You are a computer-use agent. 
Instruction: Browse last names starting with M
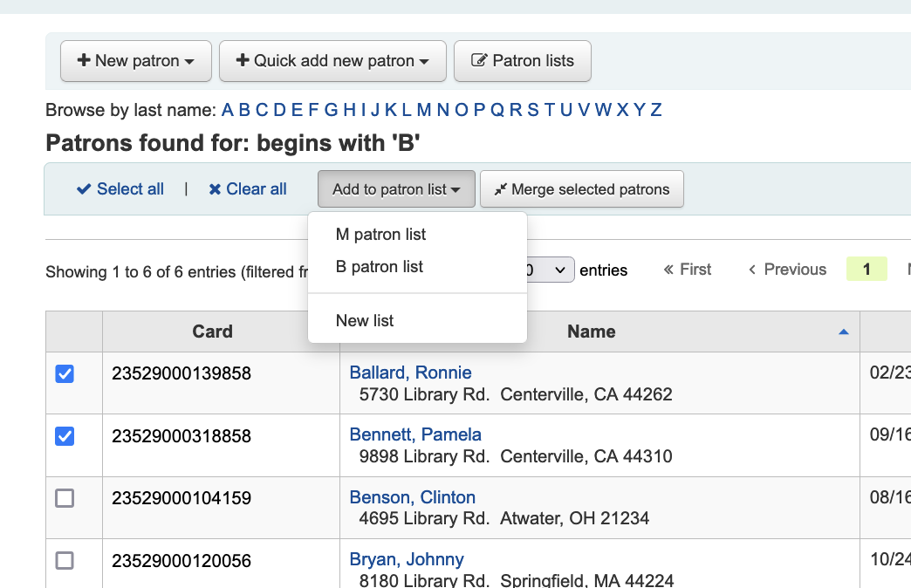424,110
